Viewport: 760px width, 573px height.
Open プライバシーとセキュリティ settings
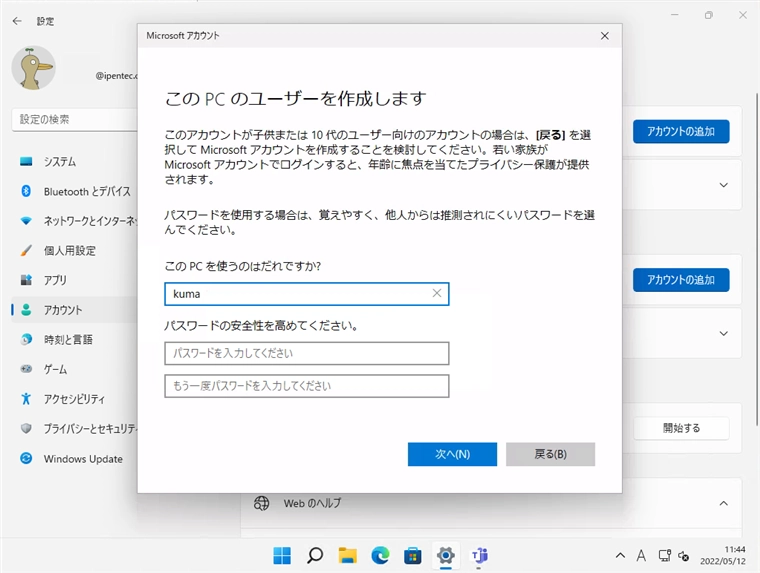tap(75, 429)
